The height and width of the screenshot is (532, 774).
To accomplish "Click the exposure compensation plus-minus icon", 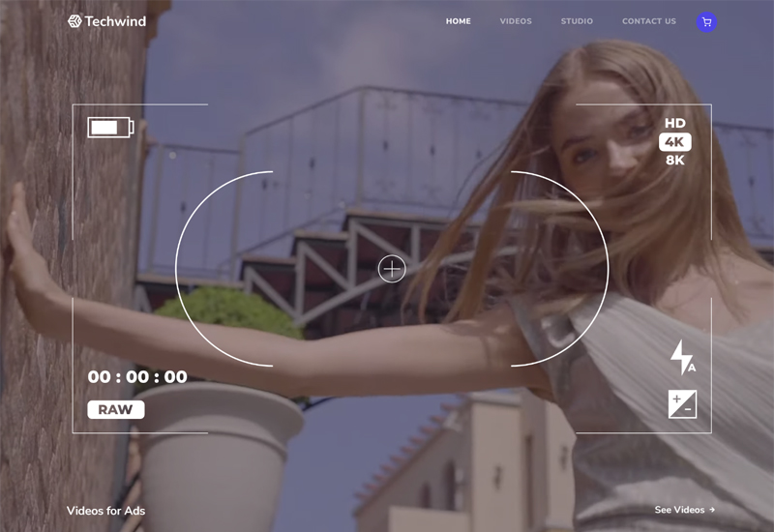I will coord(683,404).
